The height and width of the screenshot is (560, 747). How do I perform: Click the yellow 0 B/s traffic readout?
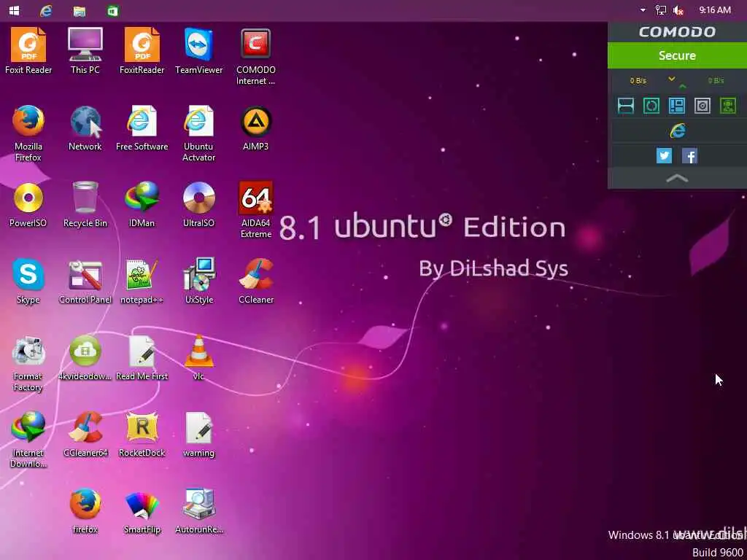[x=638, y=80]
